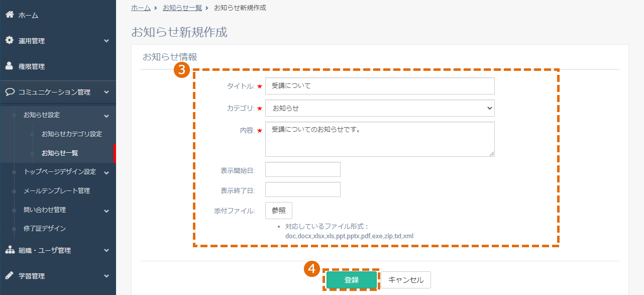Click the org chart icon beside 組織・ユーザ管理
Image resolution: width=644 pixels, height=295 pixels.
tap(9, 250)
